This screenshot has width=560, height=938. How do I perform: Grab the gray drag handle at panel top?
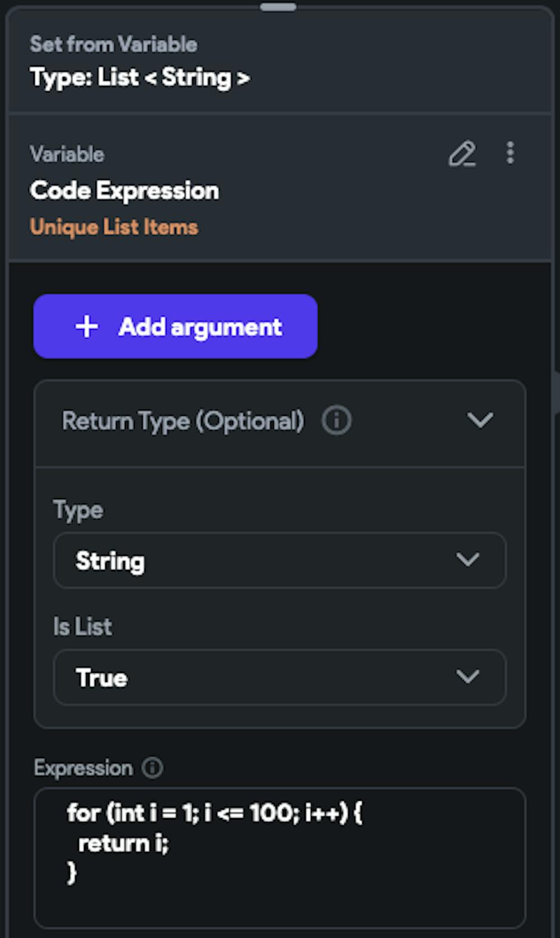278,7
